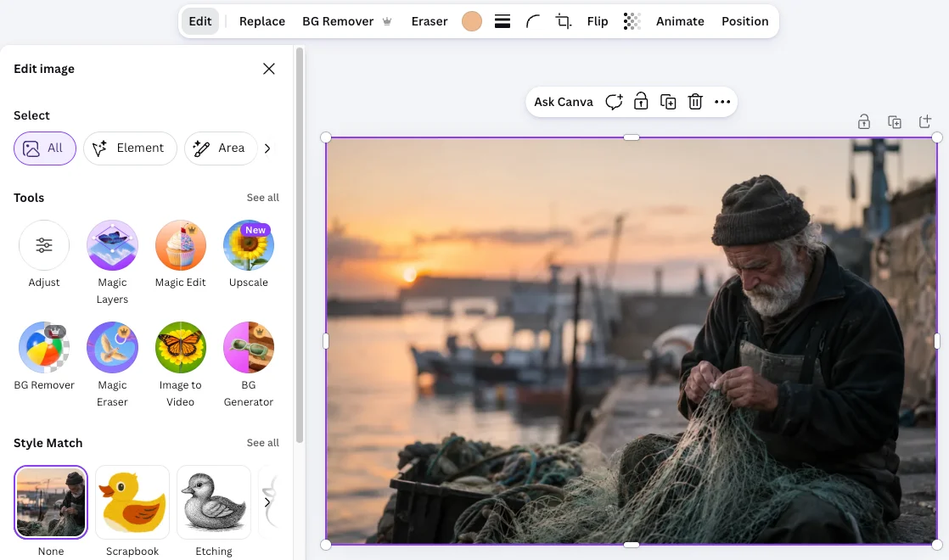Select Eraser in the top toolbar
949x560 pixels.
pyautogui.click(x=430, y=21)
